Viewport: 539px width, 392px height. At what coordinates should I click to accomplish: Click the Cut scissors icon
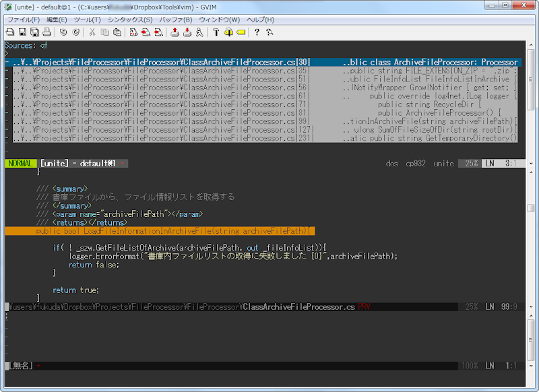tap(92, 32)
